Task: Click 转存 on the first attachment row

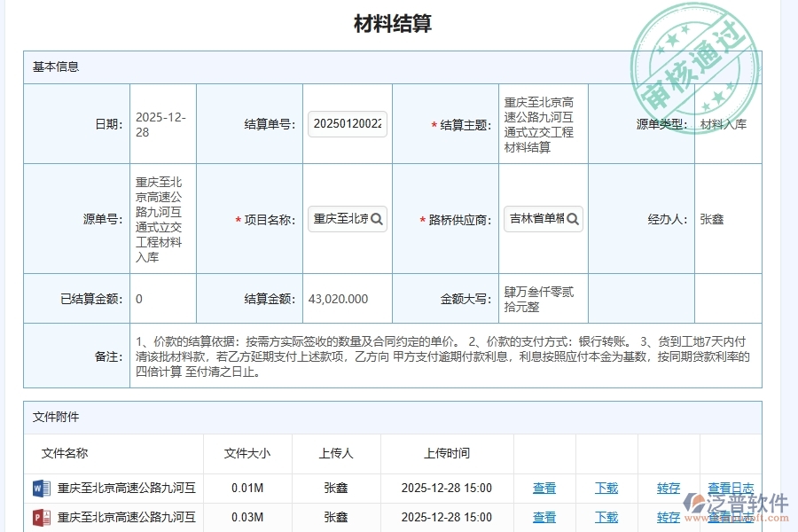Action: 668,488
